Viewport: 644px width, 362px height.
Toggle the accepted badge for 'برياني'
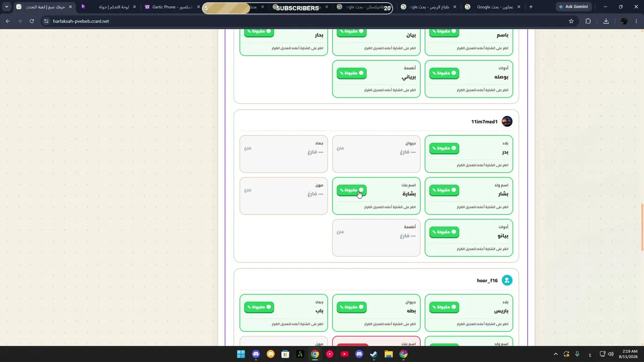click(x=351, y=73)
